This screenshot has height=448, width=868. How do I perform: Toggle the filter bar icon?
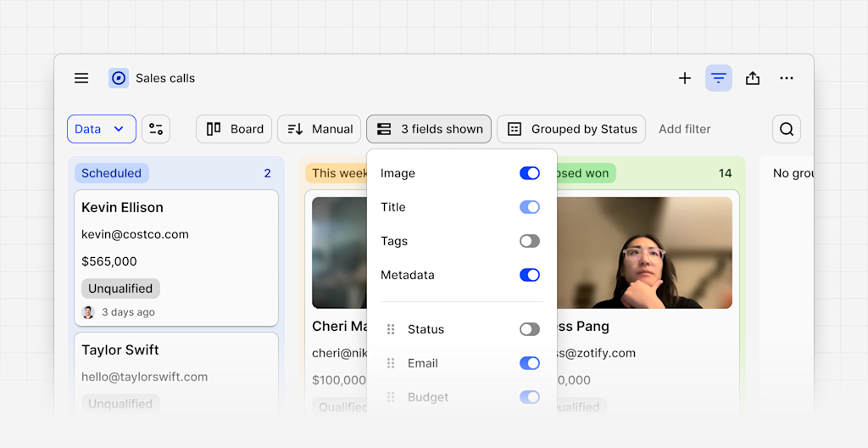[719, 78]
